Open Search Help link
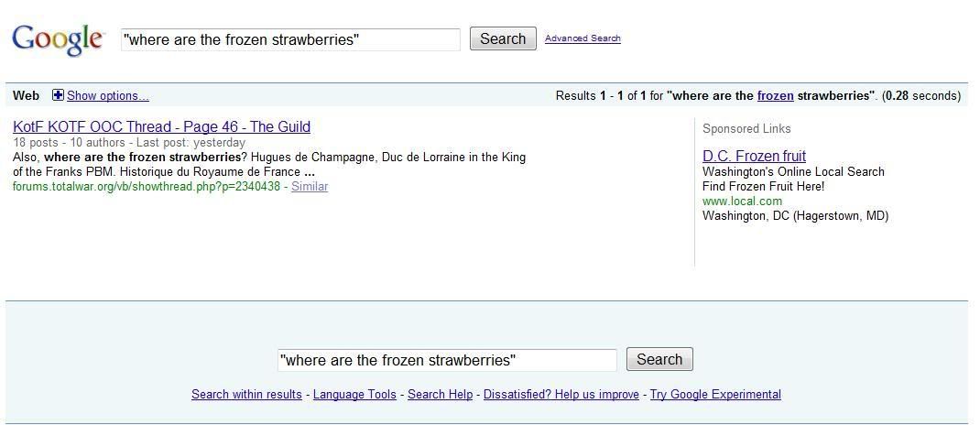The width and height of the screenshot is (980, 425). 440,395
